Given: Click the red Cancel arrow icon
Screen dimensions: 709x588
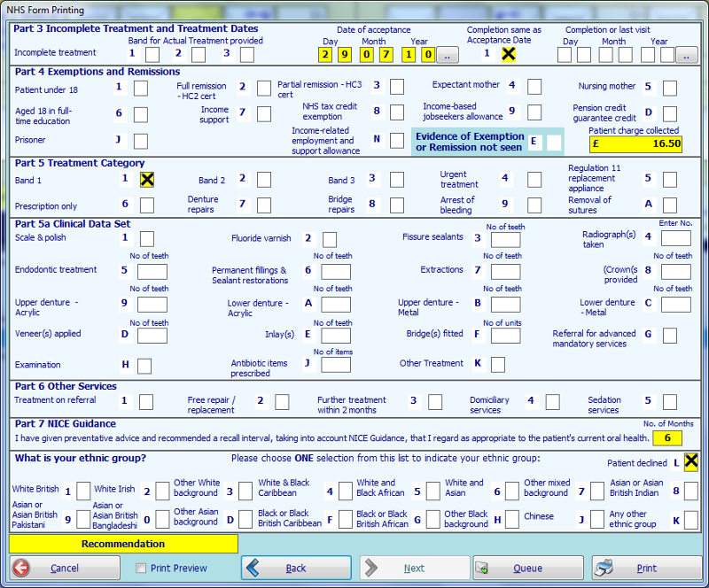Looking at the screenshot, I should tap(20, 568).
